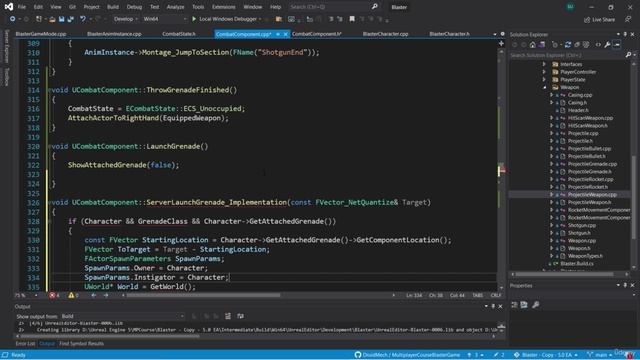Click the warnings indicator in editor bar
The height and width of the screenshot is (360, 640).
point(73,295)
